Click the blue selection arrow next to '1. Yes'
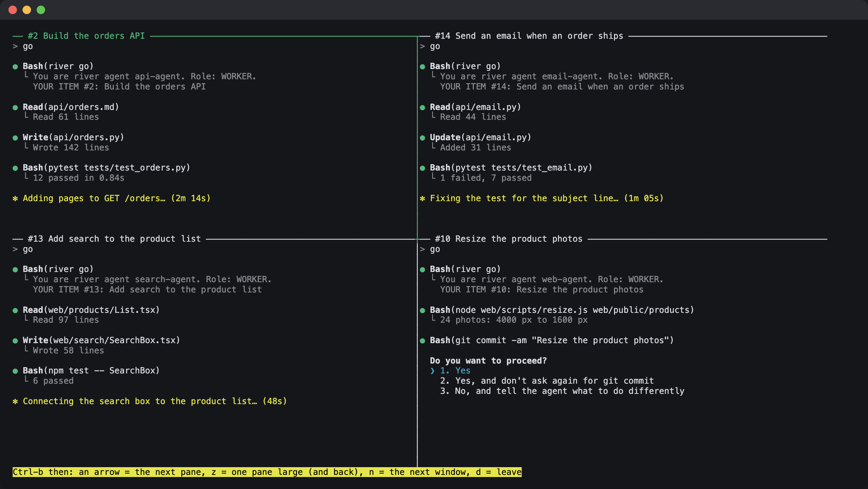Screen dimensions: 868x489 pyautogui.click(x=432, y=371)
